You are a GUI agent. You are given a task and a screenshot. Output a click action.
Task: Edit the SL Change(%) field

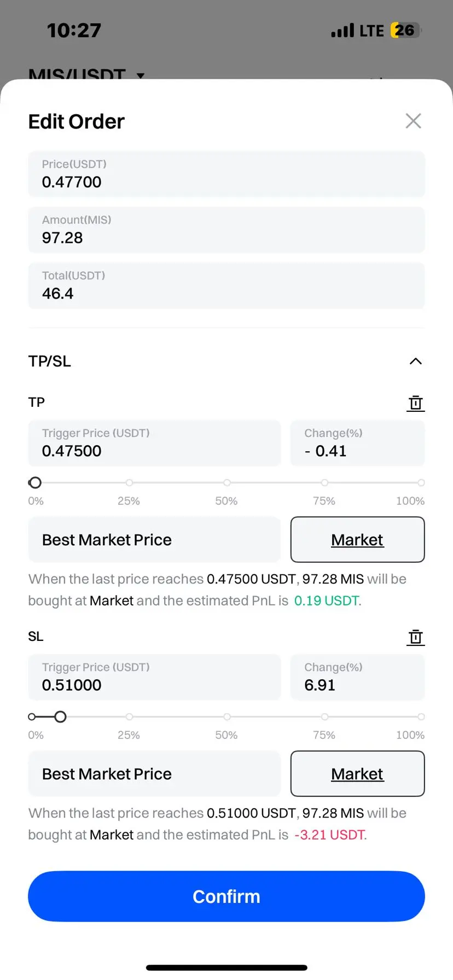[357, 678]
